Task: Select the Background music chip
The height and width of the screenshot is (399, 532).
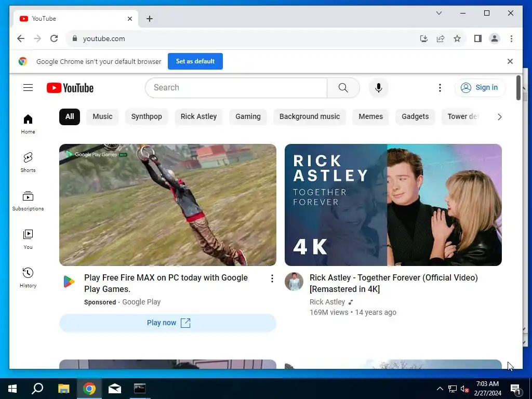Action: click(x=310, y=117)
